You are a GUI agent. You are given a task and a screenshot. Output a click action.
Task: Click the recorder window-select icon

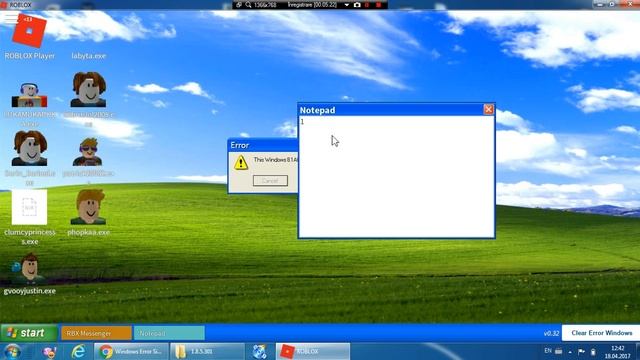point(239,5)
